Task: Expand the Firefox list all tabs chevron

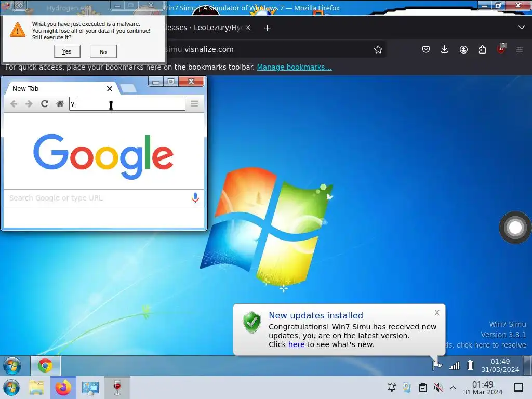Action: coord(522,28)
